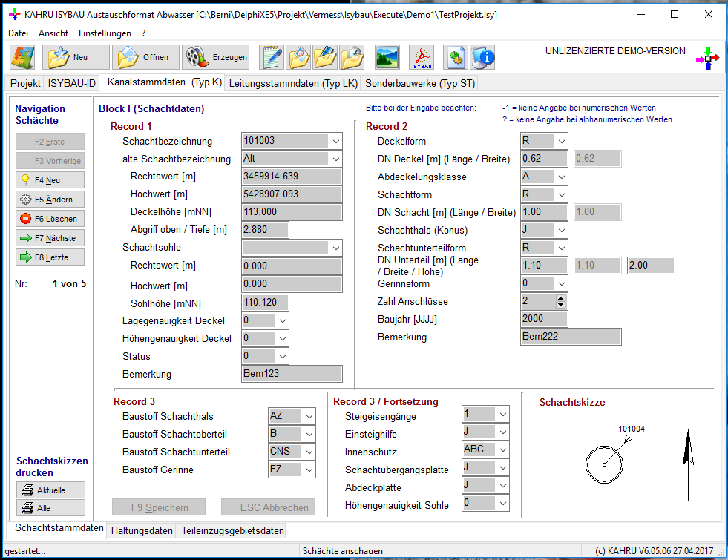Open the Deckelform dropdown

pyautogui.click(x=561, y=141)
